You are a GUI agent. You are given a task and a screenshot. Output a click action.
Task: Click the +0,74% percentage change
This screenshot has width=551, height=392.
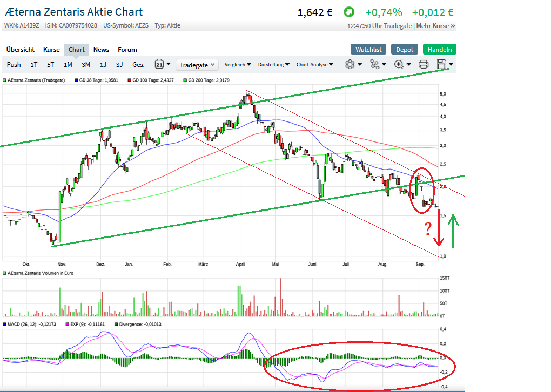(x=384, y=12)
